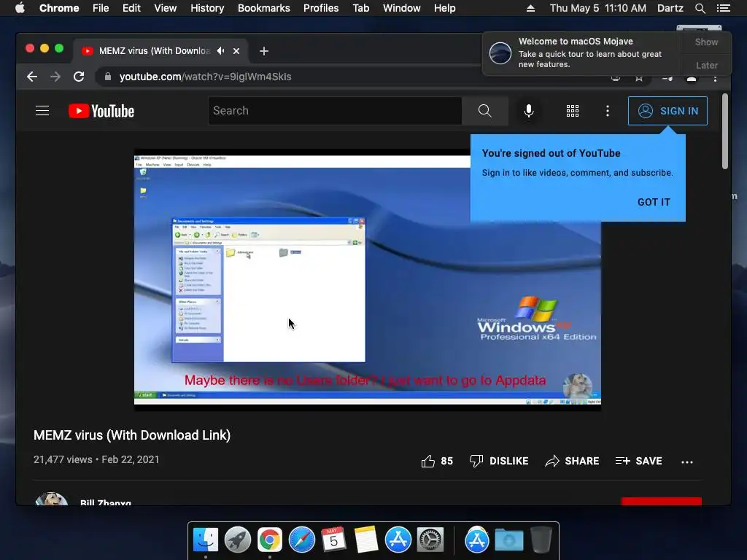Click the YouTube Search field
Image resolution: width=747 pixels, height=560 pixels.
pos(335,111)
